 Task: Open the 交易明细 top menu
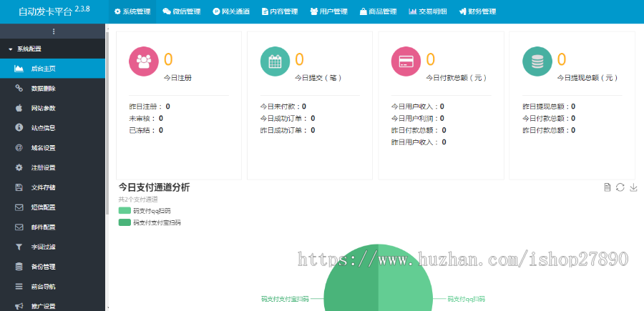[428, 11]
